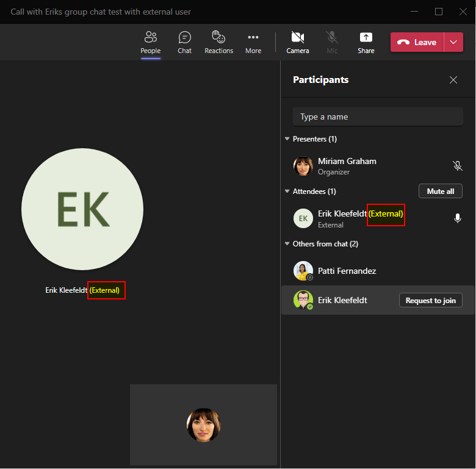The width and height of the screenshot is (476, 469).
Task: Open dropdown arrow next to Leave
Action: pyautogui.click(x=453, y=42)
